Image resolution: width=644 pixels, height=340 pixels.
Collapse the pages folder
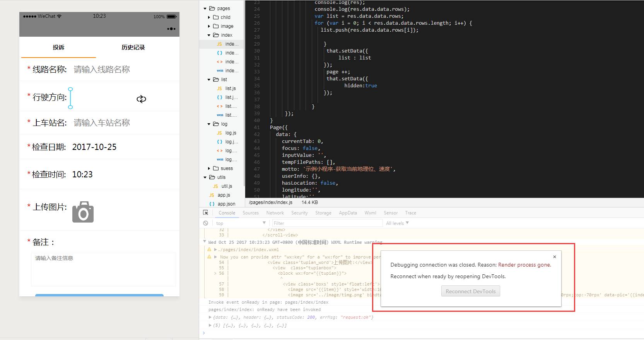pos(205,8)
